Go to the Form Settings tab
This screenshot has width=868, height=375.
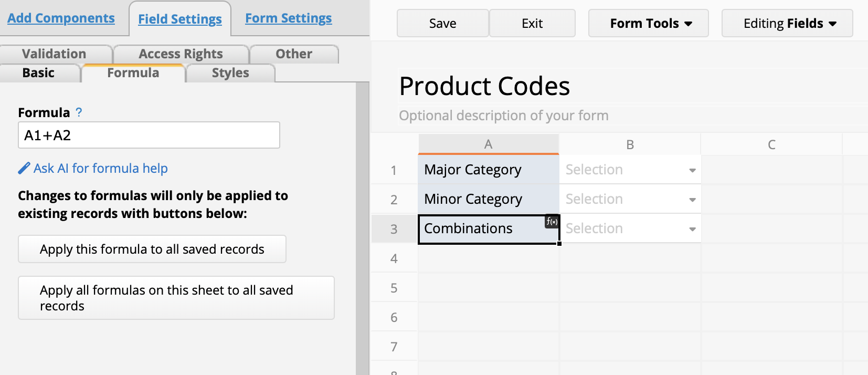tap(288, 18)
